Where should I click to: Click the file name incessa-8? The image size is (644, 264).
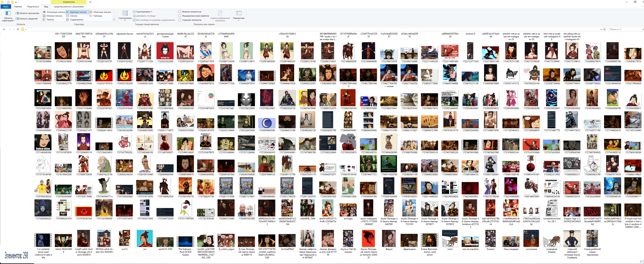pyautogui.click(x=470, y=34)
